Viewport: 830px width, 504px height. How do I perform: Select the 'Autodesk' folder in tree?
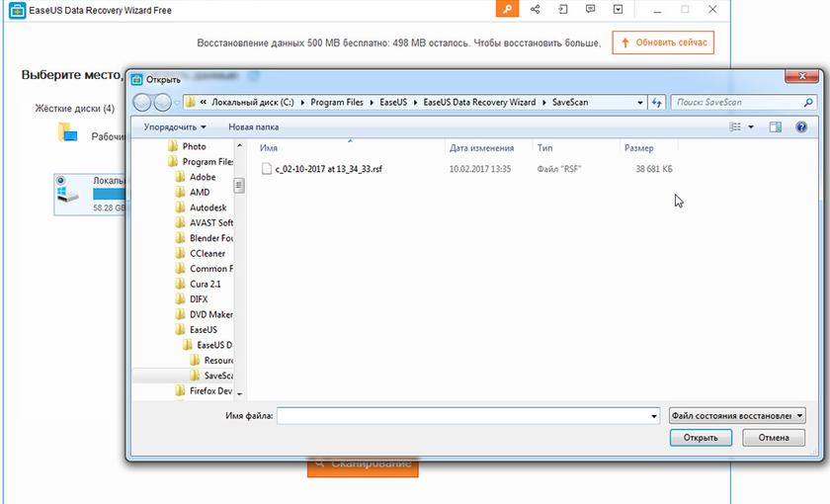[208, 208]
